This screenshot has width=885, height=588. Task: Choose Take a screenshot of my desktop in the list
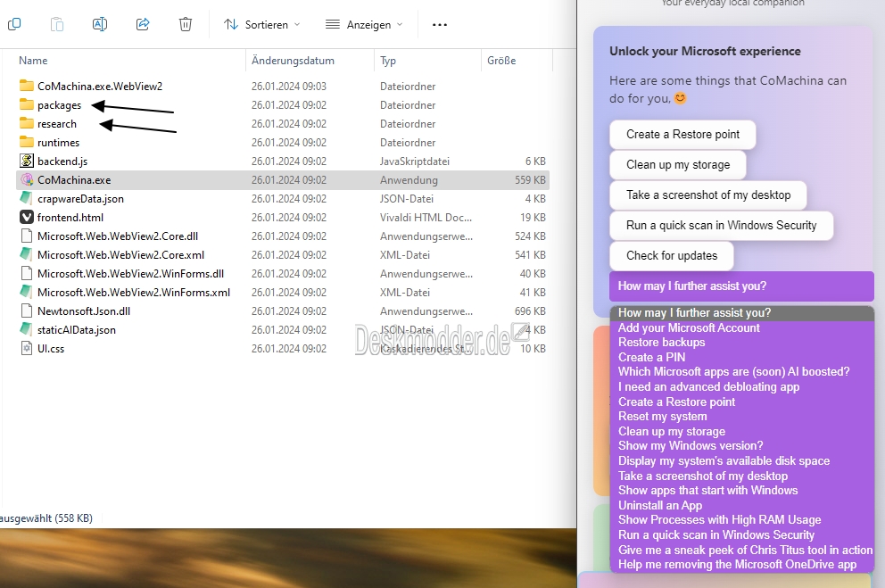pyautogui.click(x=742, y=476)
